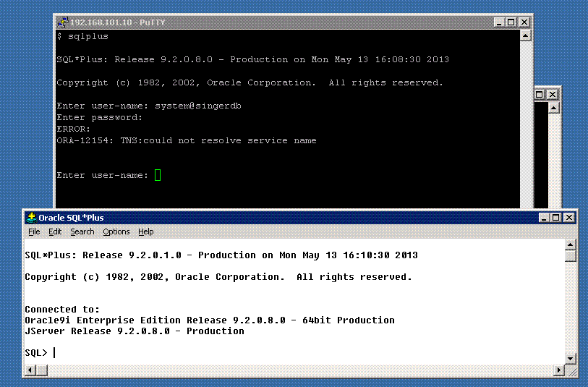Screen dimensions: 588x387
Task: Click the ORA-12154 error line in PuTTY
Action: [187, 140]
